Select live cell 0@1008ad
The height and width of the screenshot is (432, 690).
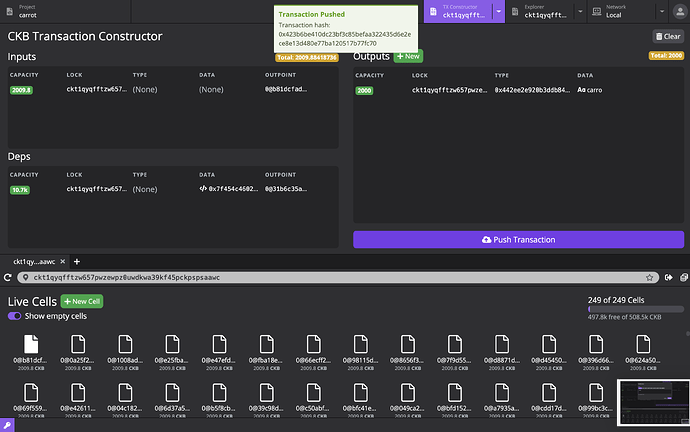(x=125, y=352)
